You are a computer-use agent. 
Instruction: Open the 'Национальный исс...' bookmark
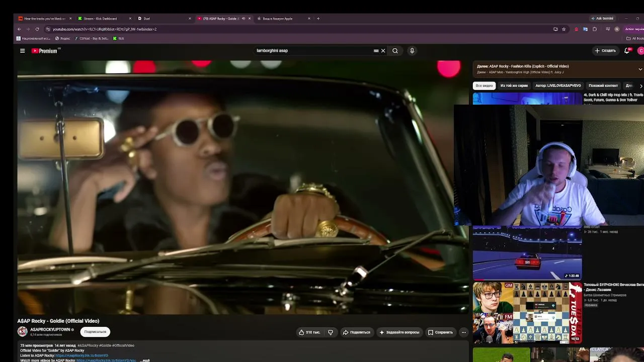point(34,38)
